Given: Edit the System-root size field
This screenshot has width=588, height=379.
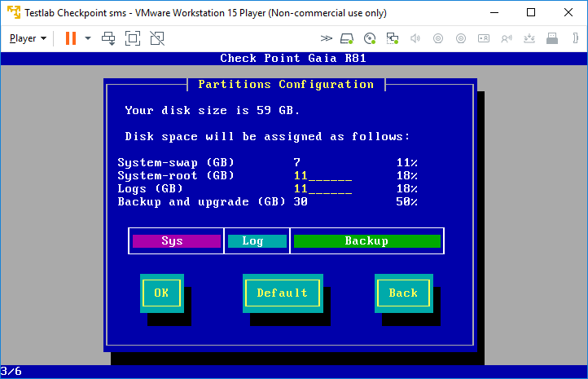Looking at the screenshot, I should (x=323, y=175).
